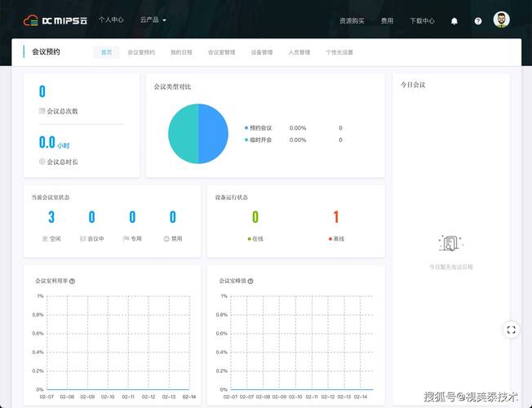Click the 会议中 count 0
532x408 pixels.
(x=91, y=217)
